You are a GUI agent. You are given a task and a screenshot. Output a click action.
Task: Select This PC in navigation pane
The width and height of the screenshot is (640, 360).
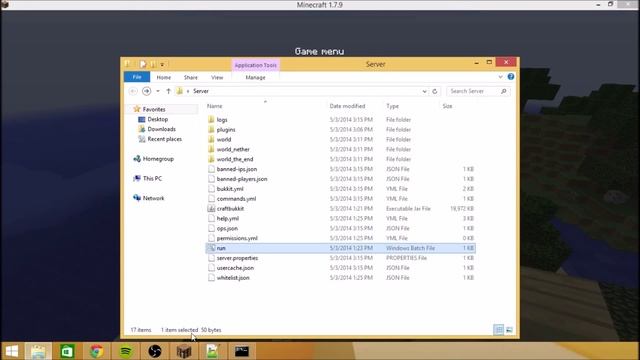[x=152, y=178]
